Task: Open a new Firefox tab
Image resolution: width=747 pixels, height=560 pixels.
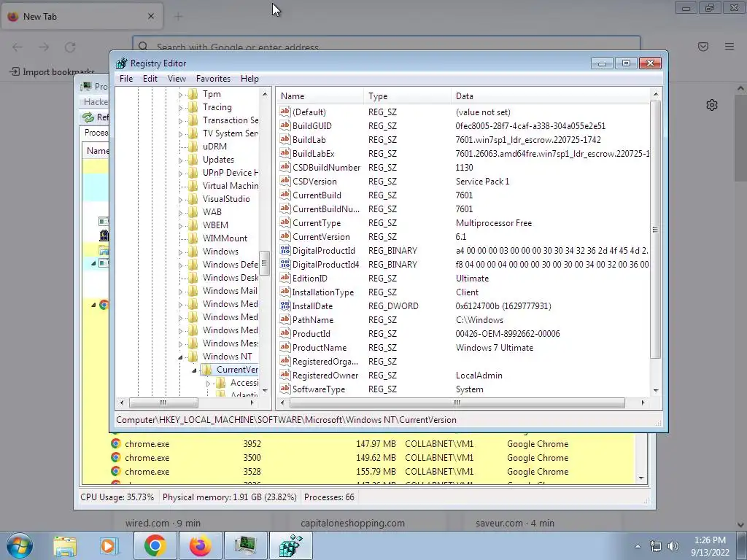Action: pyautogui.click(x=178, y=17)
